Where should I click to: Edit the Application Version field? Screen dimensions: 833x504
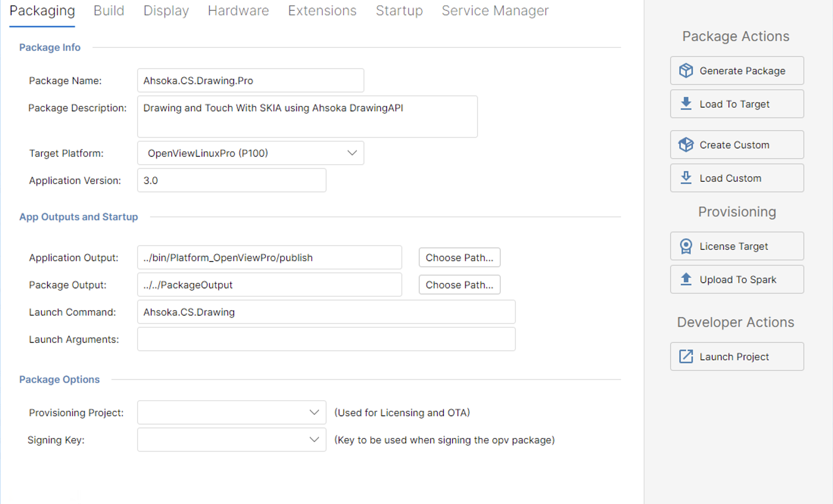pyautogui.click(x=231, y=180)
